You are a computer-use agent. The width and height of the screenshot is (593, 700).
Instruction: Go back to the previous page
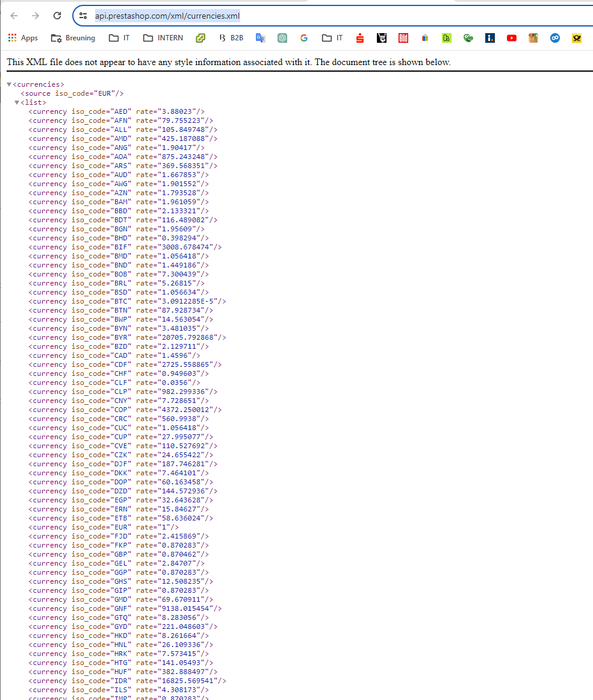point(13,16)
